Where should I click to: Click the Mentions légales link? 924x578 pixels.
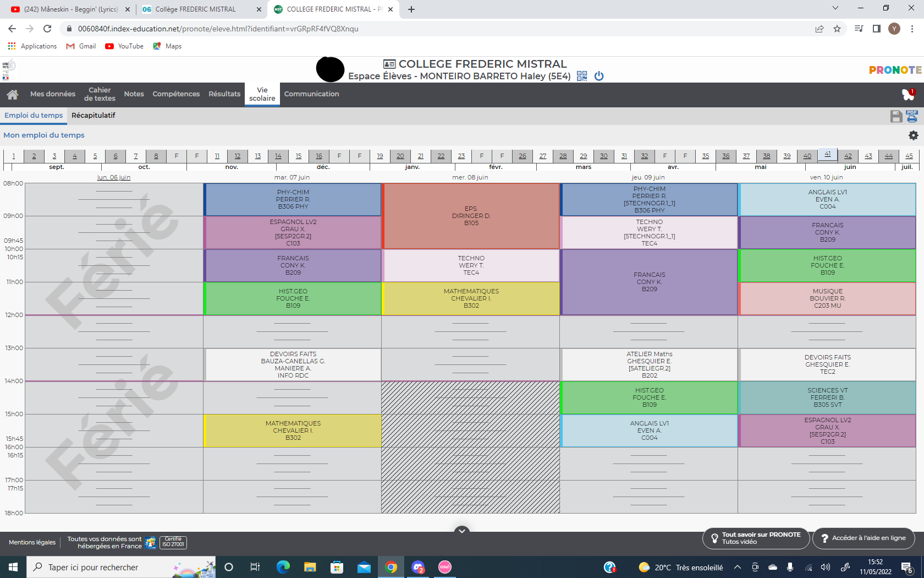pos(32,542)
